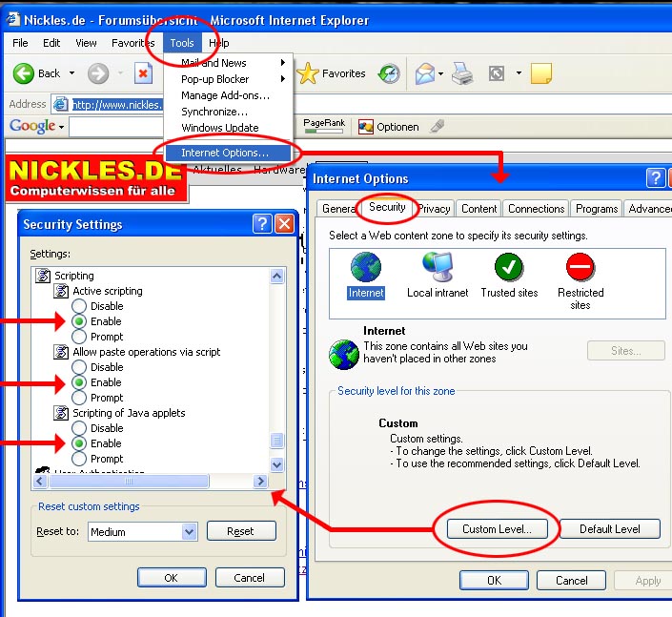The width and height of the screenshot is (672, 617).
Task: Select the Restricted sites icon
Action: 580,267
